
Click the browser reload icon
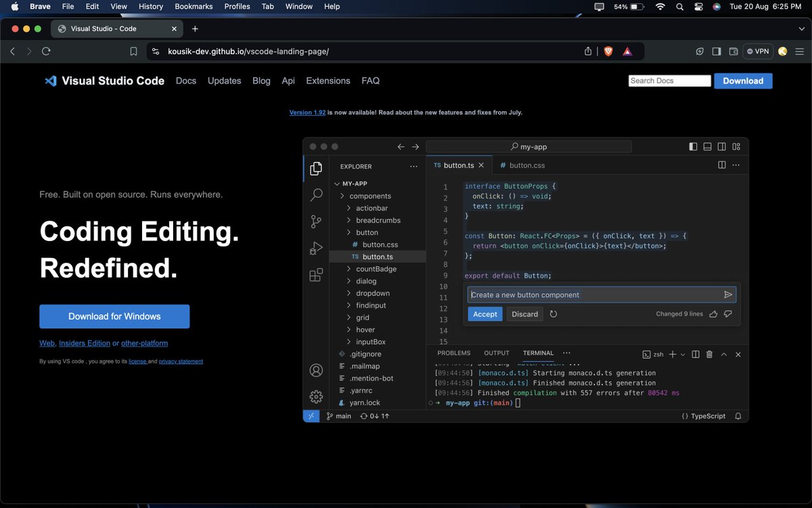(46, 51)
